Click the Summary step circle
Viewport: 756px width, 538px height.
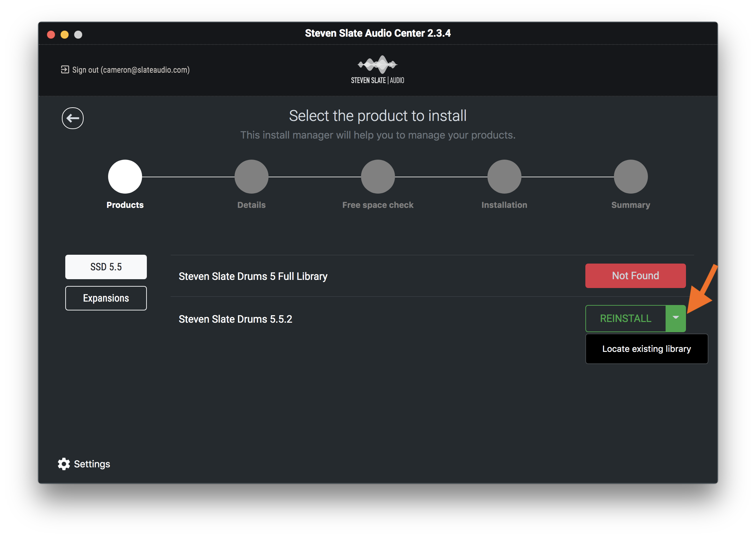pyautogui.click(x=631, y=177)
